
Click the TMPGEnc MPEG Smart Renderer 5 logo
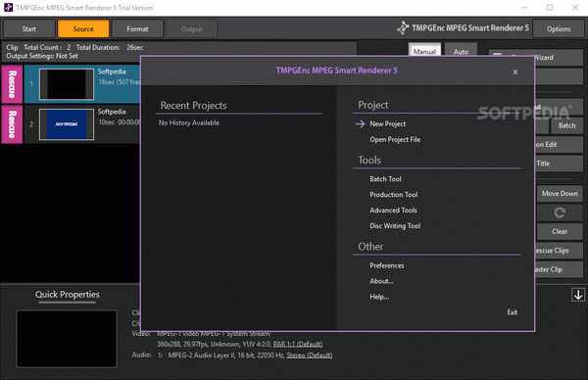click(463, 28)
